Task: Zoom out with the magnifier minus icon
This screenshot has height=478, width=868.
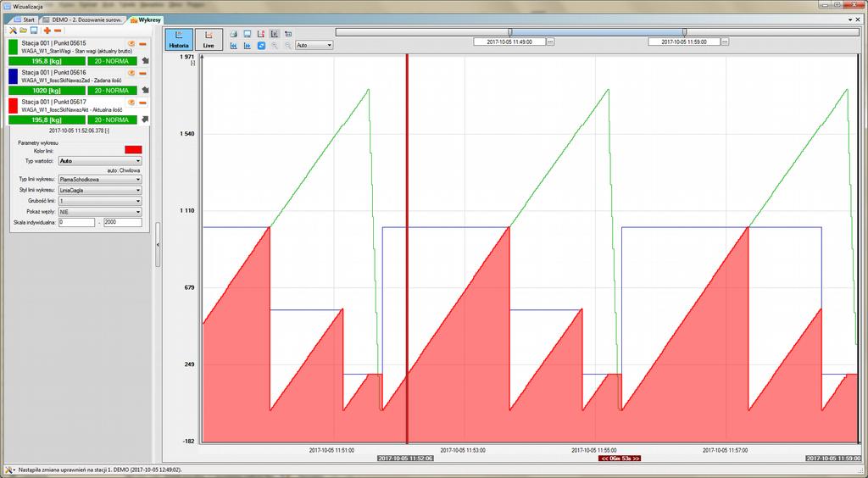Action: [x=288, y=46]
